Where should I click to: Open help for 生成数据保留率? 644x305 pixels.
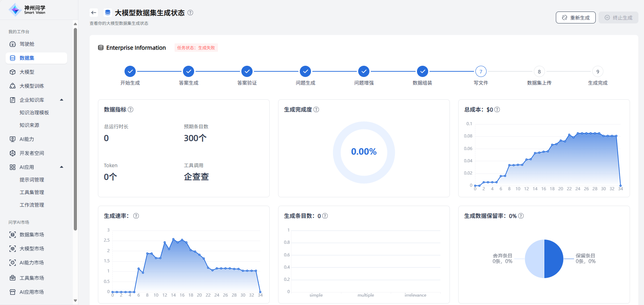(521, 216)
